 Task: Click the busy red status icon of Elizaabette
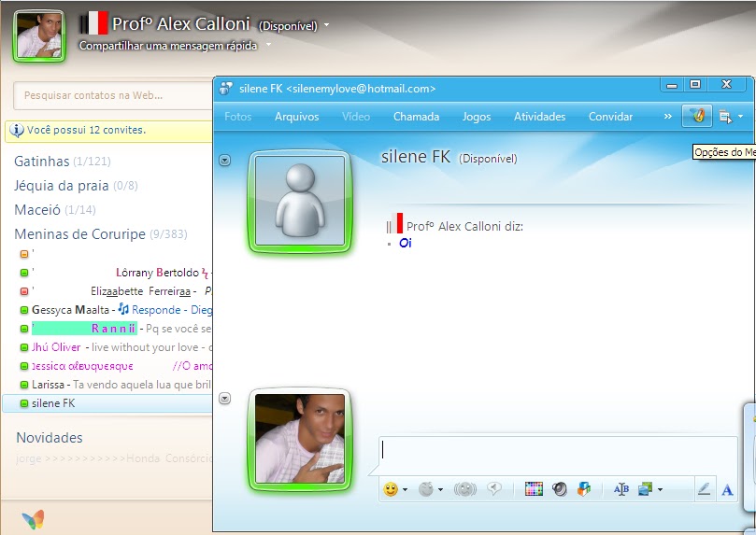pyautogui.click(x=24, y=291)
